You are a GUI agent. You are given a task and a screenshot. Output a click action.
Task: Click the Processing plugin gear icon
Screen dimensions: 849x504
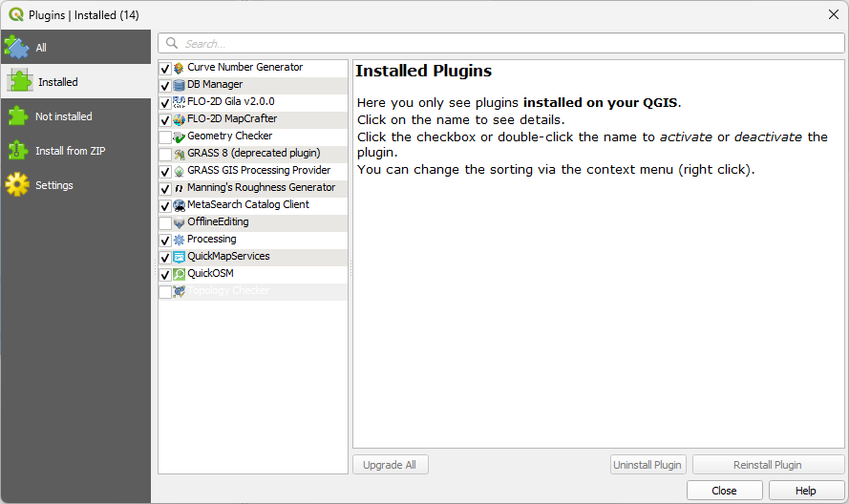[x=179, y=240]
